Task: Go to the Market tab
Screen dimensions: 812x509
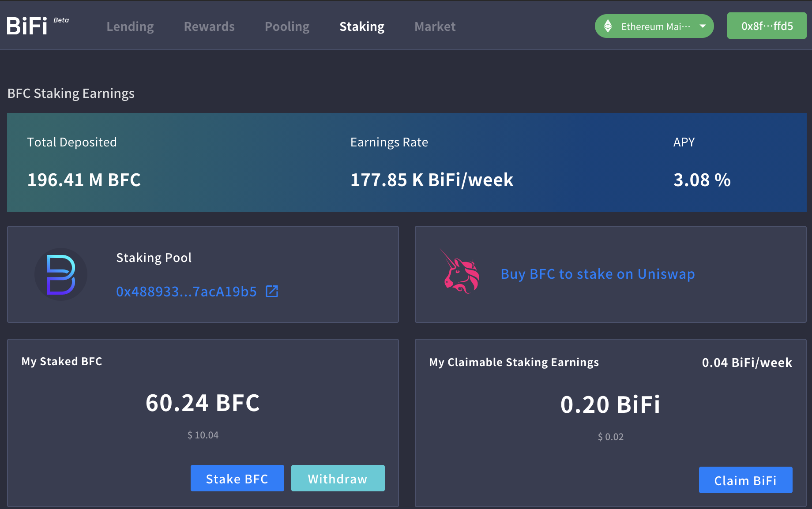Action: tap(435, 26)
